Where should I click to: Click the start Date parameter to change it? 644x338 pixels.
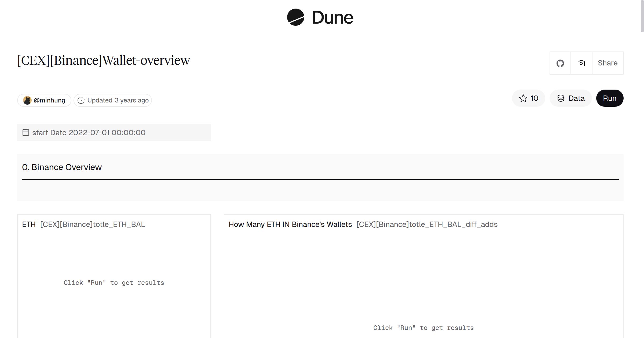click(89, 132)
